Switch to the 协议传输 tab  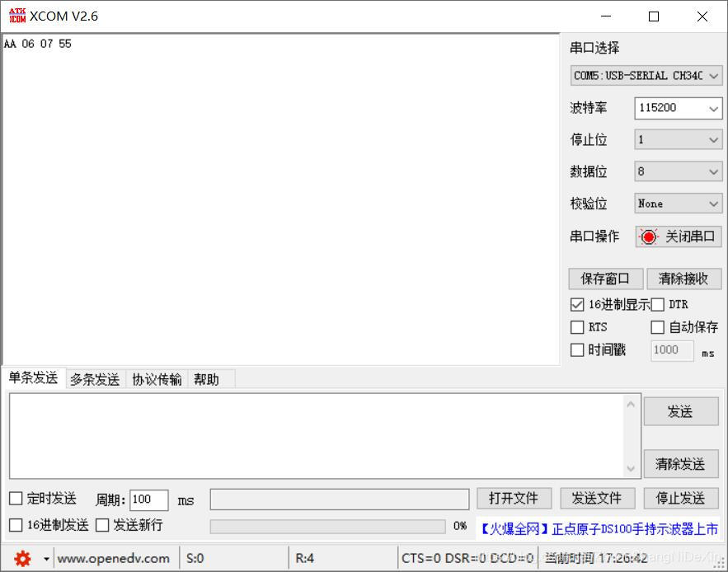[157, 379]
